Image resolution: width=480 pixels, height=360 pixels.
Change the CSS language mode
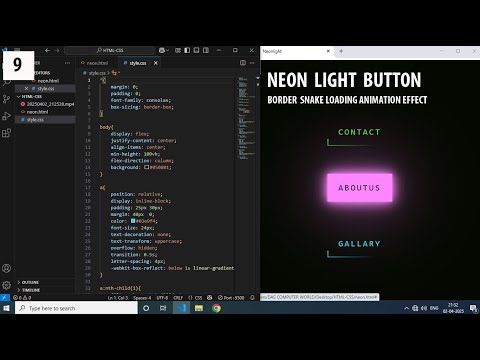(x=198, y=298)
